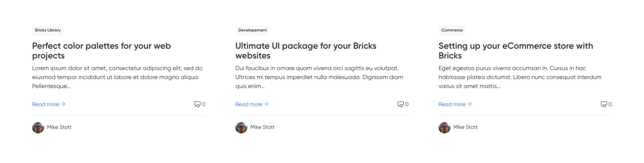Click Mike Stott avatar under eCommerce post

[445, 127]
